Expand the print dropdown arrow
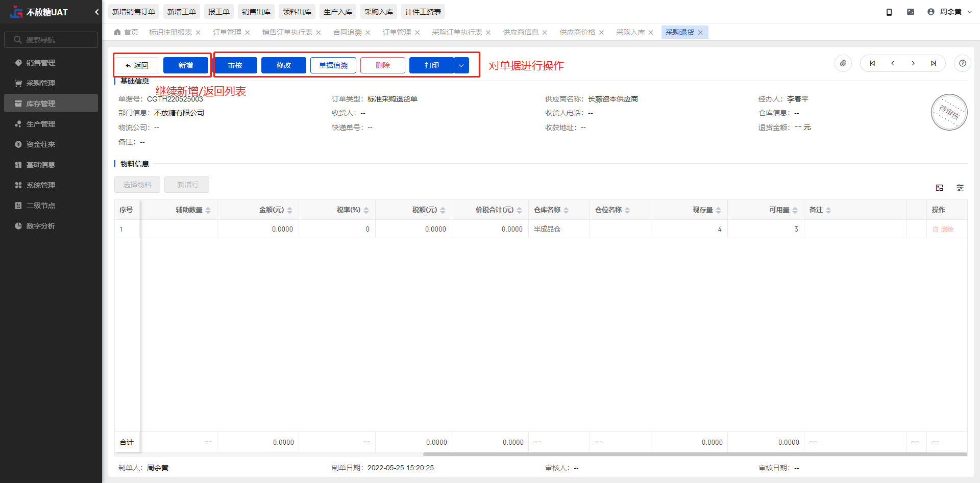The height and width of the screenshot is (483, 980). coord(461,65)
